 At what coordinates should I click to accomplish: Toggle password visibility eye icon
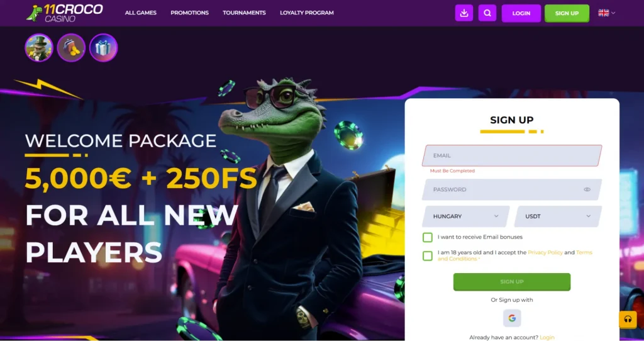tap(587, 189)
